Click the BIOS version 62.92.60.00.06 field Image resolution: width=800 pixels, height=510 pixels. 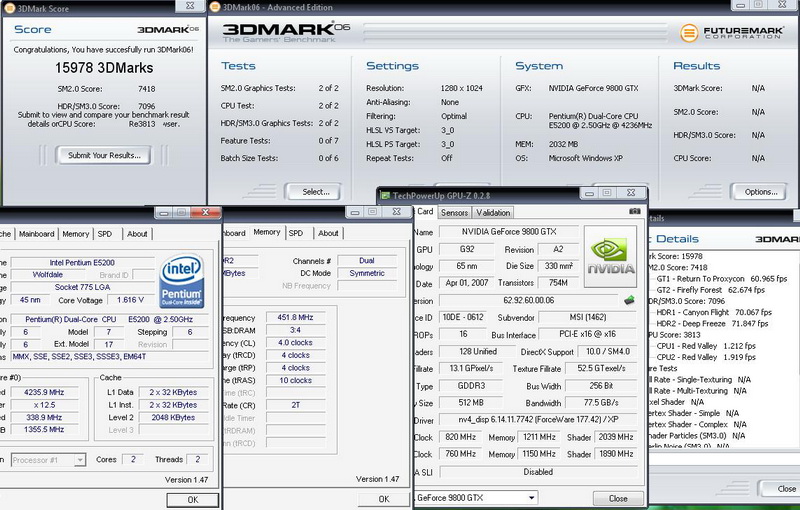click(x=529, y=300)
